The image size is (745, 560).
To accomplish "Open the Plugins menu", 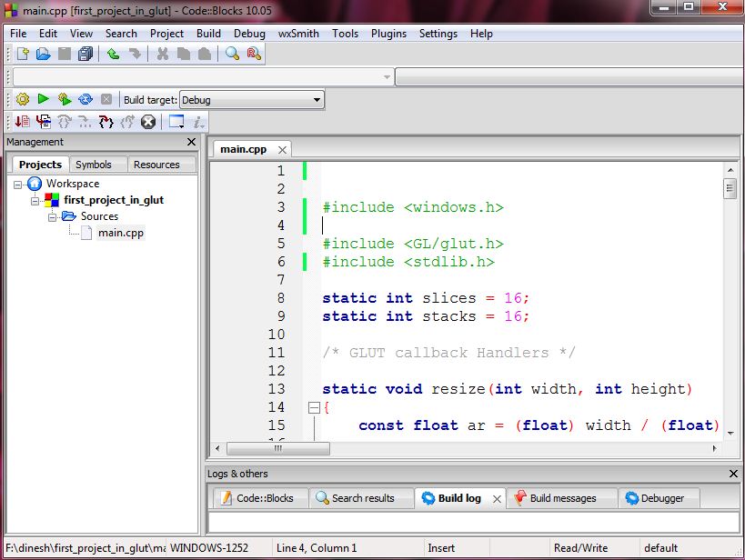I will (x=388, y=34).
